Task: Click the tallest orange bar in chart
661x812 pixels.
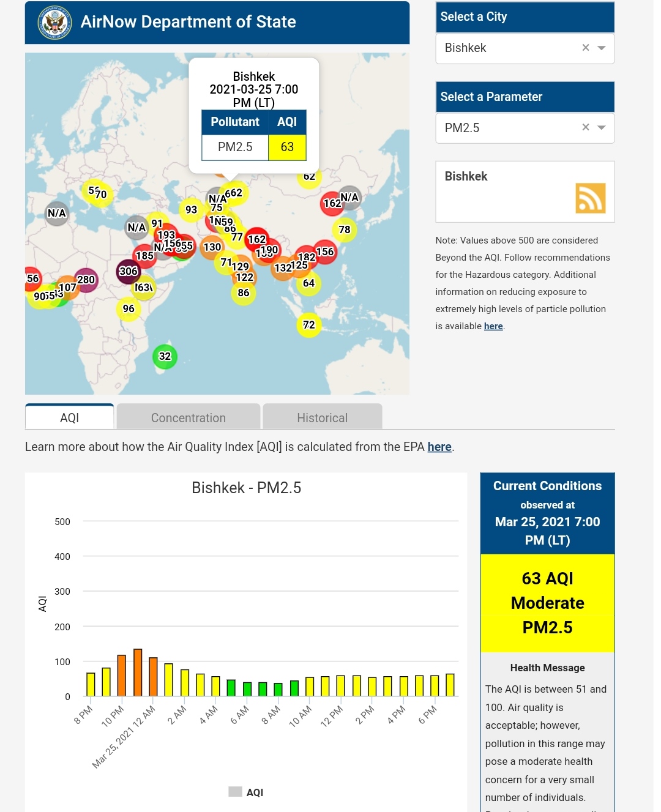Action: tap(138, 672)
